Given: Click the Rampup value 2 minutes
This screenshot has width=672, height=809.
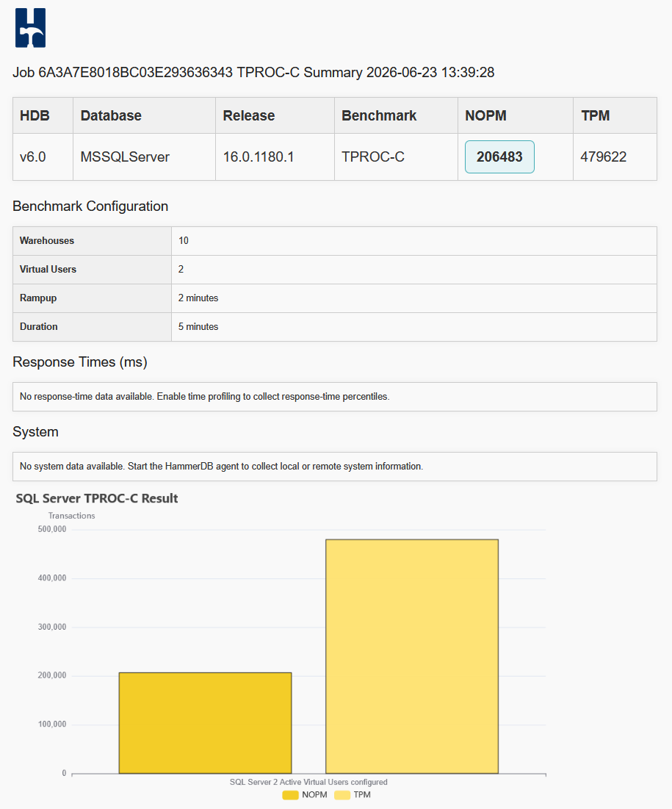Looking at the screenshot, I should (x=198, y=298).
